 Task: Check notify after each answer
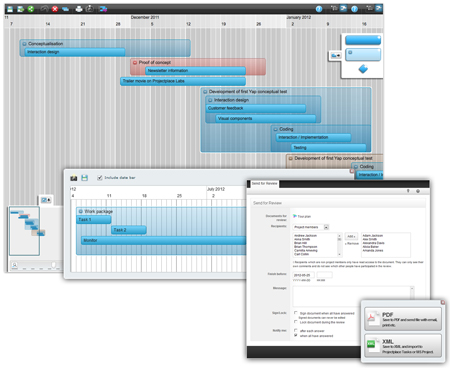point(296,330)
